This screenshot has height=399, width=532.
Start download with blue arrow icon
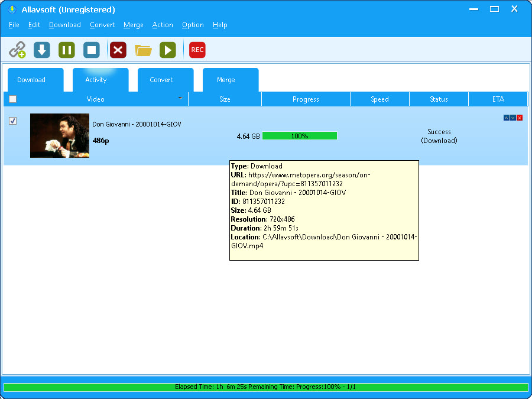(x=42, y=50)
